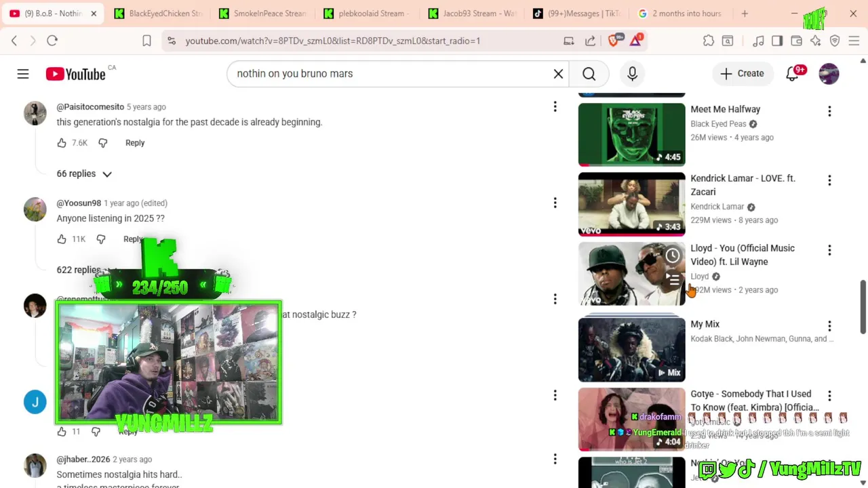868x488 pixels.
Task: Open options for Yoosun98's comment
Action: tap(555, 203)
